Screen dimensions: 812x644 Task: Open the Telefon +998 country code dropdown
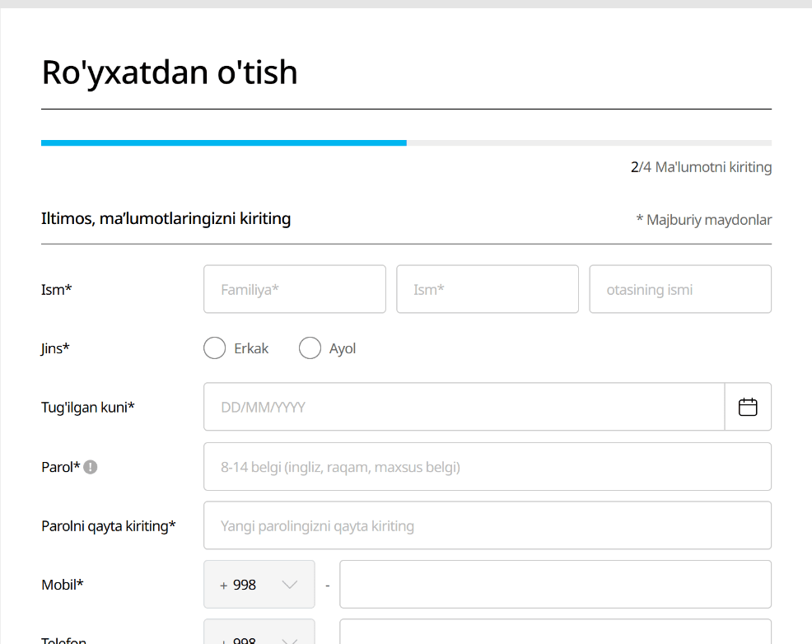(x=259, y=632)
